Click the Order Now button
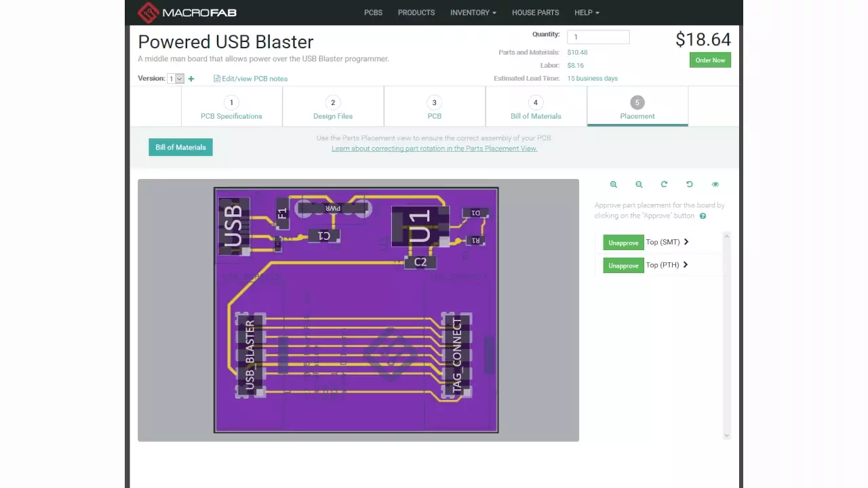Viewport: 868px width, 488px height. [709, 60]
